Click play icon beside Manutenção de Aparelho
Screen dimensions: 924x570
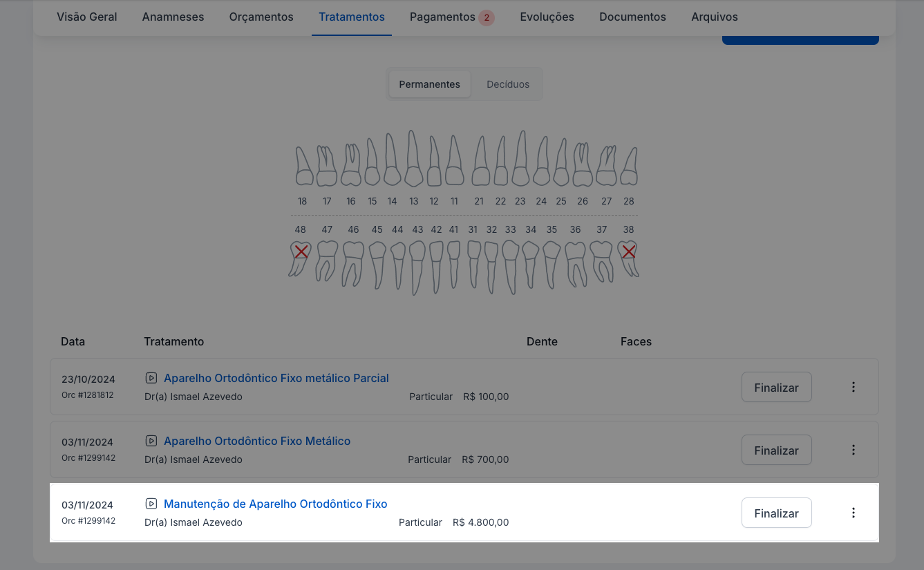coord(151,504)
